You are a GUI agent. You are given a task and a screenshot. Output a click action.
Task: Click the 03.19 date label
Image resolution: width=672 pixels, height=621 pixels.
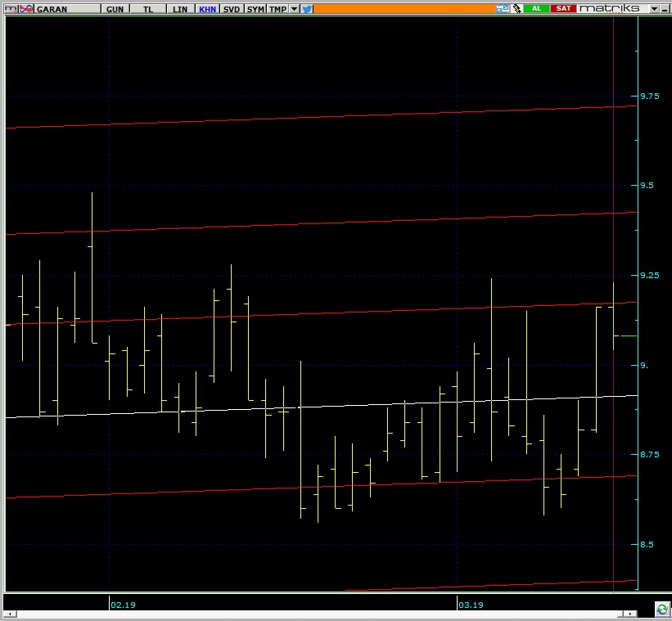[471, 605]
